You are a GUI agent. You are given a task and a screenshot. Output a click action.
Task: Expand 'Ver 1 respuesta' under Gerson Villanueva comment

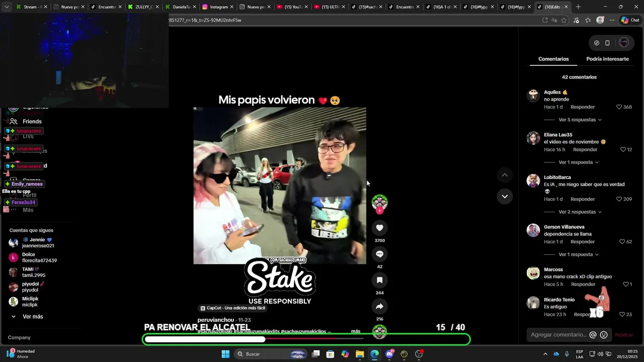(579, 254)
